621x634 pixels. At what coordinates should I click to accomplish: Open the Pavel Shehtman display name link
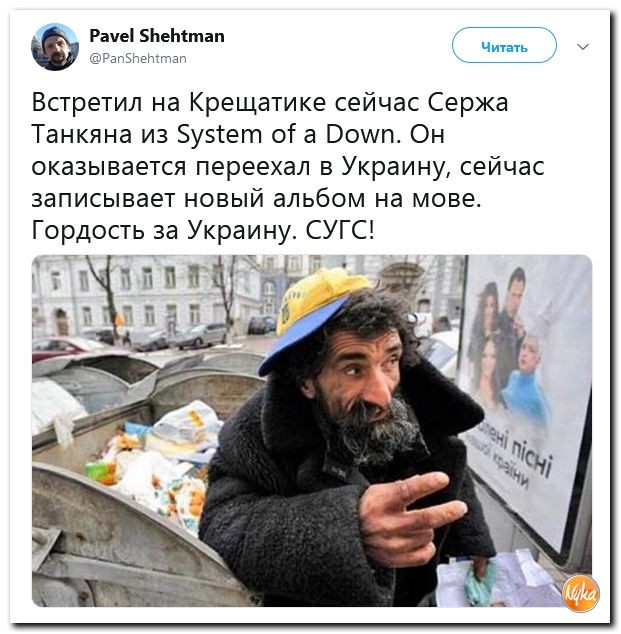(157, 36)
